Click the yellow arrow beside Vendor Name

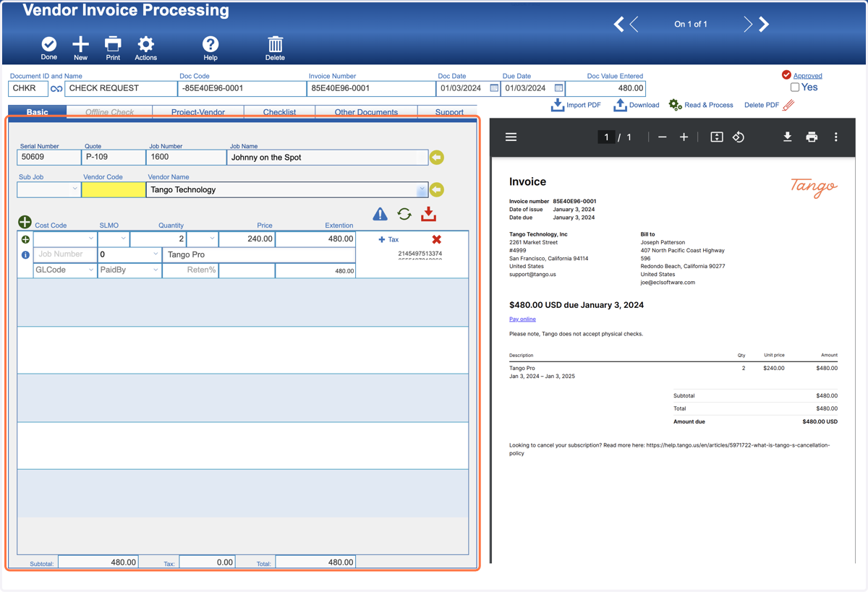pos(437,189)
